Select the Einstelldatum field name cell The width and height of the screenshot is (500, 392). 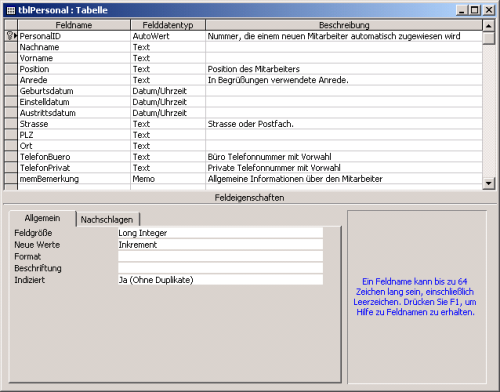74,102
